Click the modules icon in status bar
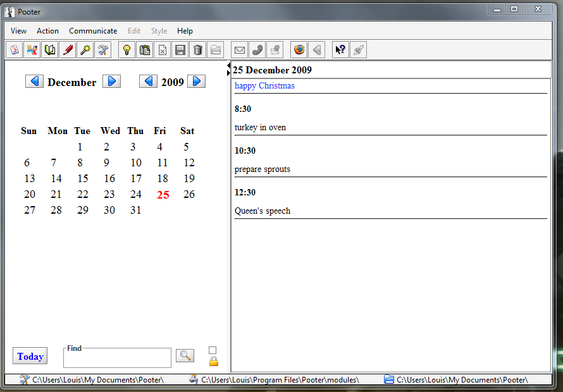 (x=194, y=379)
